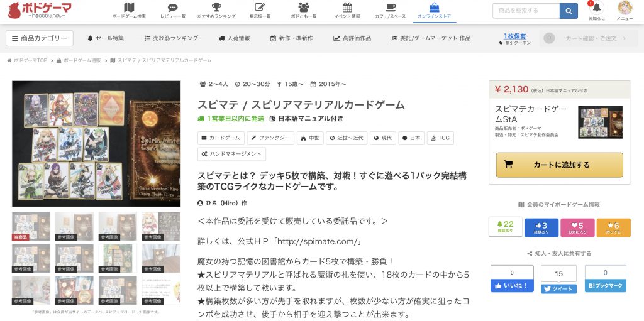Select the 中世 tag
This screenshot has height=321, width=644.
(309, 138)
